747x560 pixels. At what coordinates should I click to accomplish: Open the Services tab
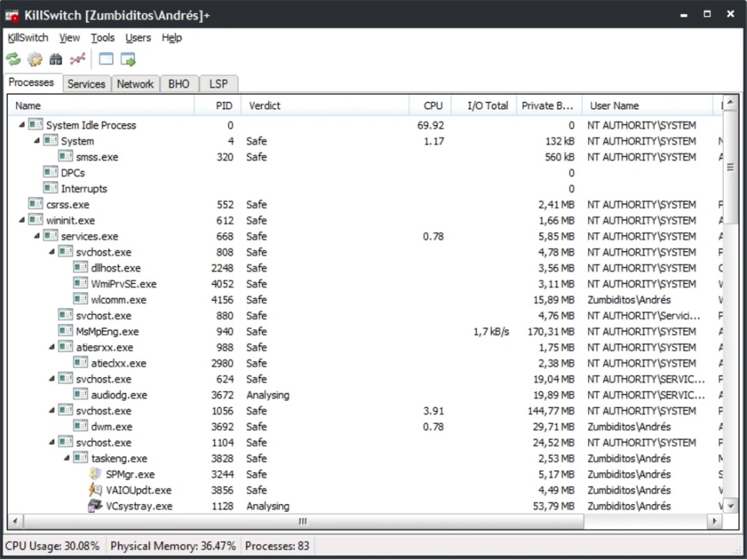(x=86, y=84)
